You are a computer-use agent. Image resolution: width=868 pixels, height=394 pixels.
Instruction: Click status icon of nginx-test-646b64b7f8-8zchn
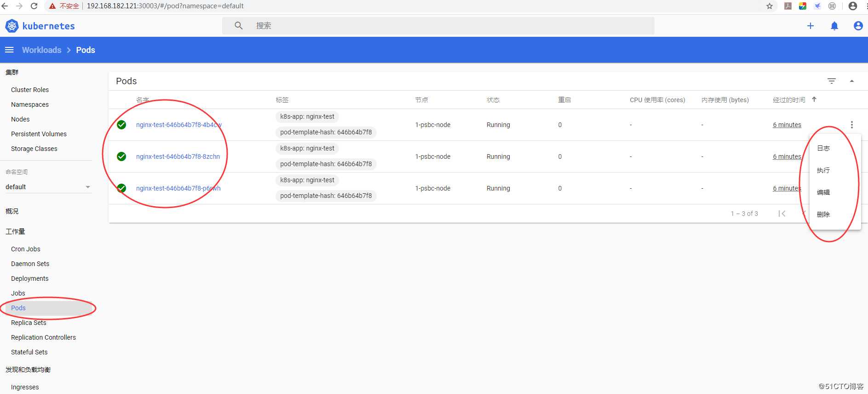[121, 156]
